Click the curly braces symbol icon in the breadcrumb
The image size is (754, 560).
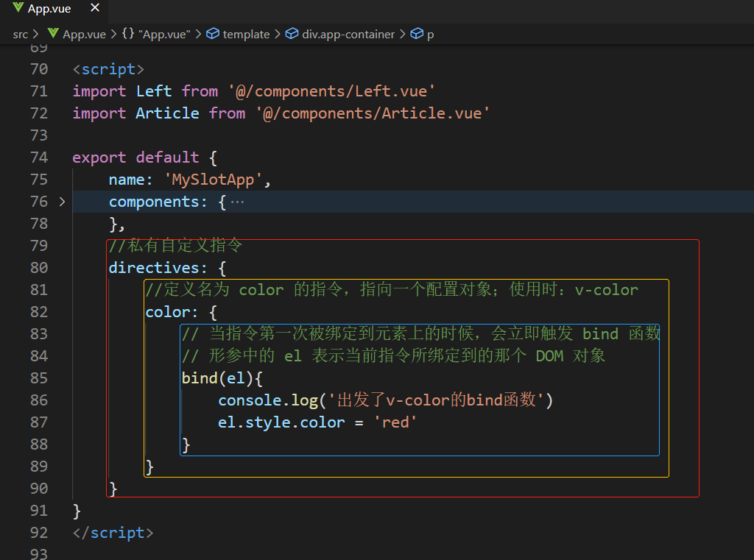128,34
